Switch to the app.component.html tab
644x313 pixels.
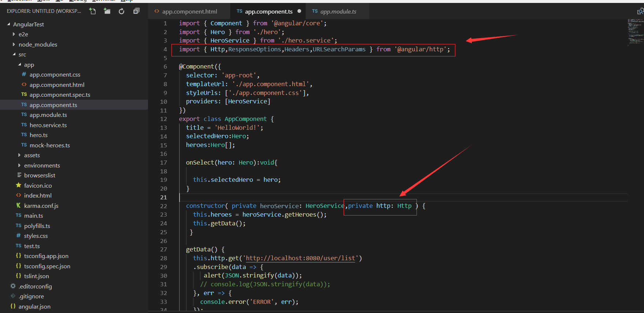click(189, 11)
